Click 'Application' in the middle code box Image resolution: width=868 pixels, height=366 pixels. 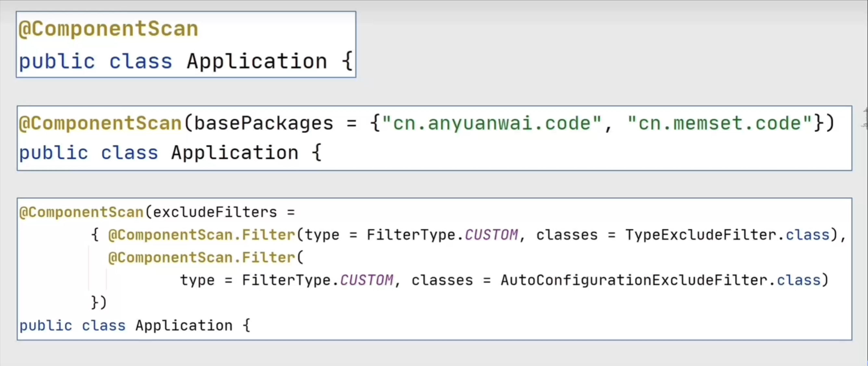tap(235, 153)
